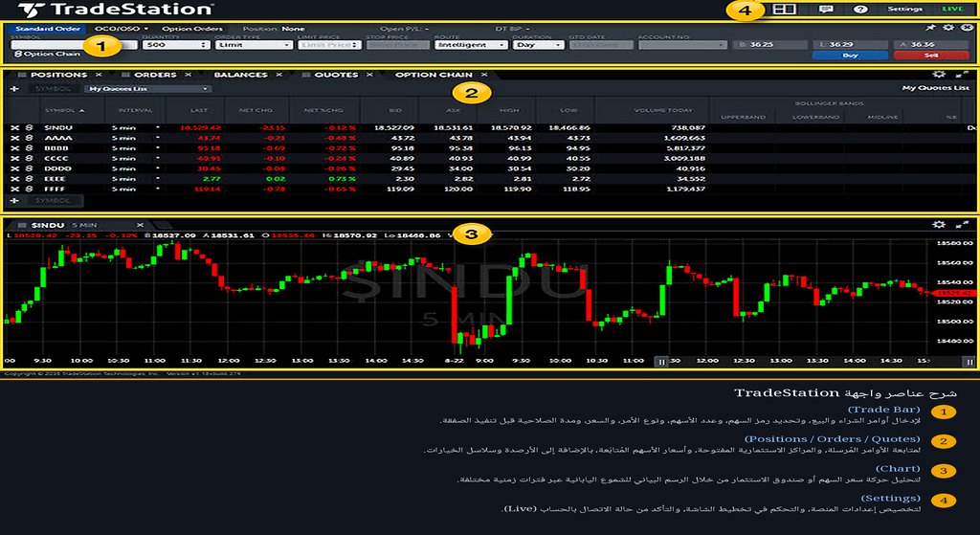Open option chain icon for EEEE row
The image size is (980, 535).
[28, 179]
